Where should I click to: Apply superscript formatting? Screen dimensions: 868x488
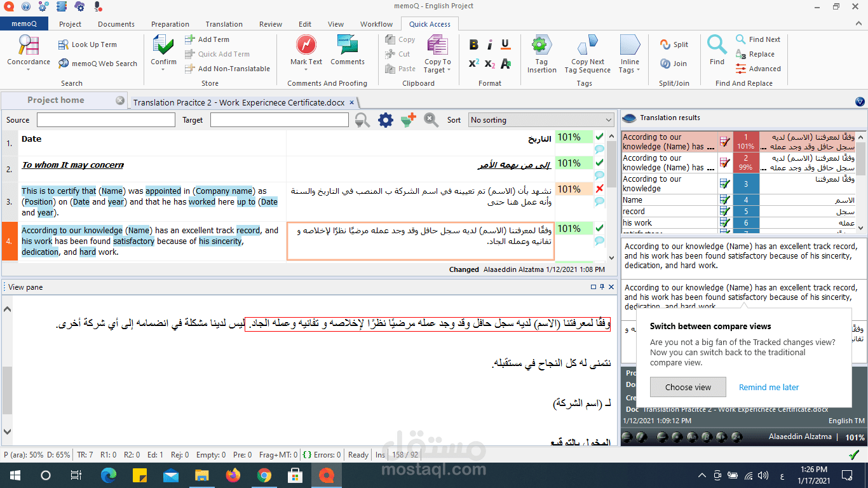click(x=473, y=64)
